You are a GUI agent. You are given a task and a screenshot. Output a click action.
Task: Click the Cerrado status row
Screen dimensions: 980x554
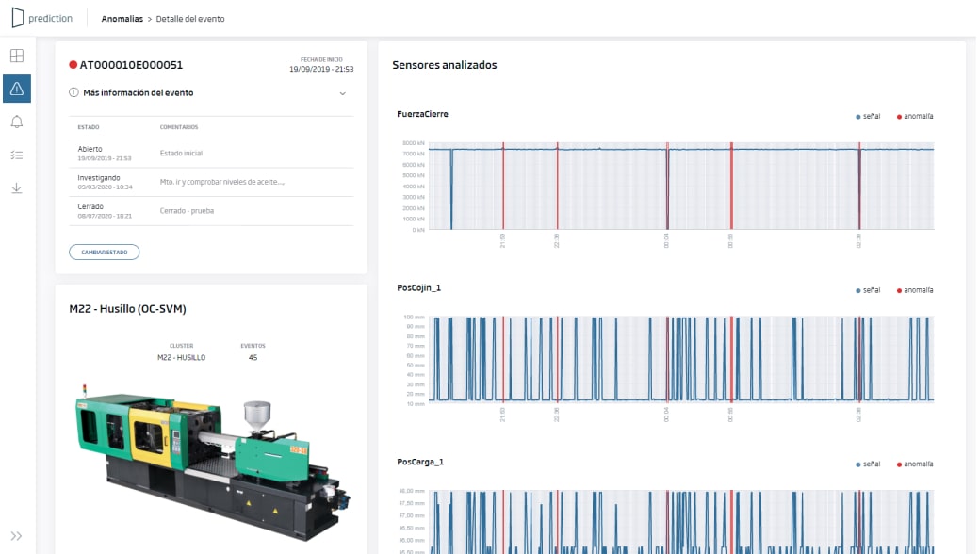[x=210, y=210]
